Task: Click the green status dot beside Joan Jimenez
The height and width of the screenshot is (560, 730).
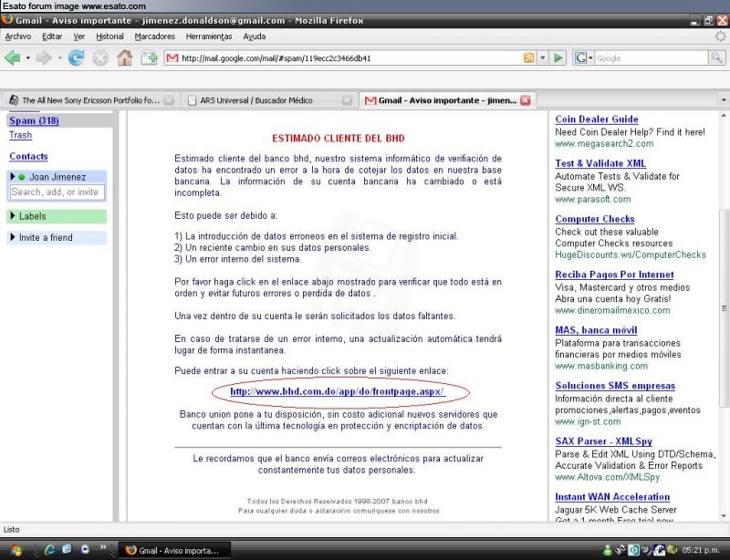Action: pos(21,177)
